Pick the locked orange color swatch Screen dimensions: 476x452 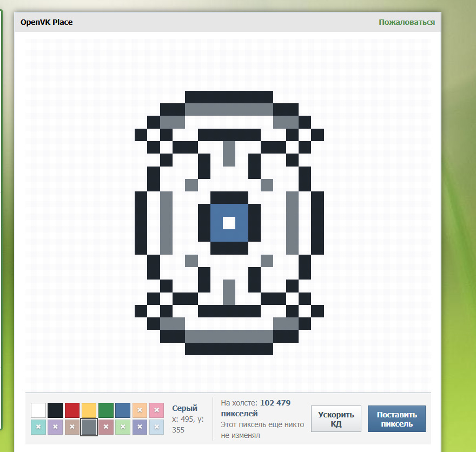pyautogui.click(x=140, y=410)
